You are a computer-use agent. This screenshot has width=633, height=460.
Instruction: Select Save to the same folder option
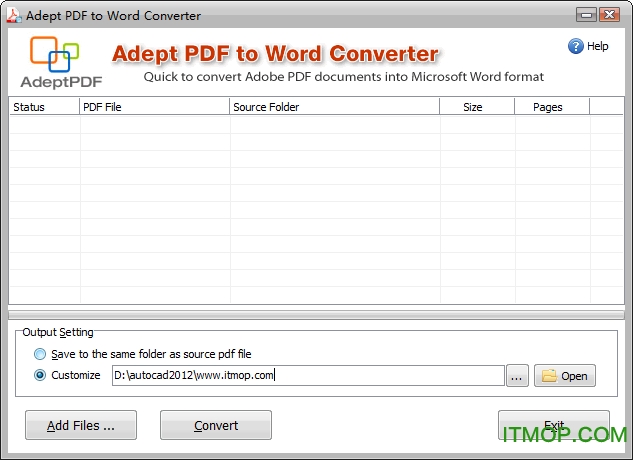pyautogui.click(x=40, y=354)
